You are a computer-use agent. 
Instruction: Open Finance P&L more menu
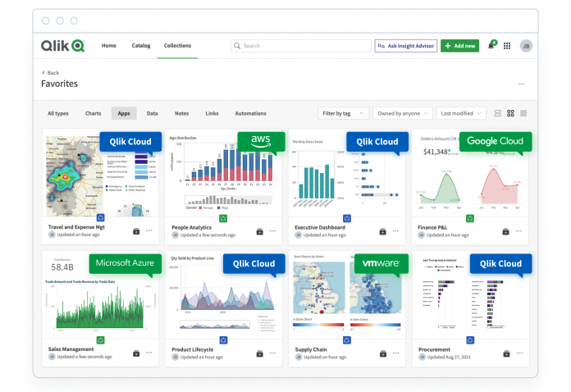(519, 231)
